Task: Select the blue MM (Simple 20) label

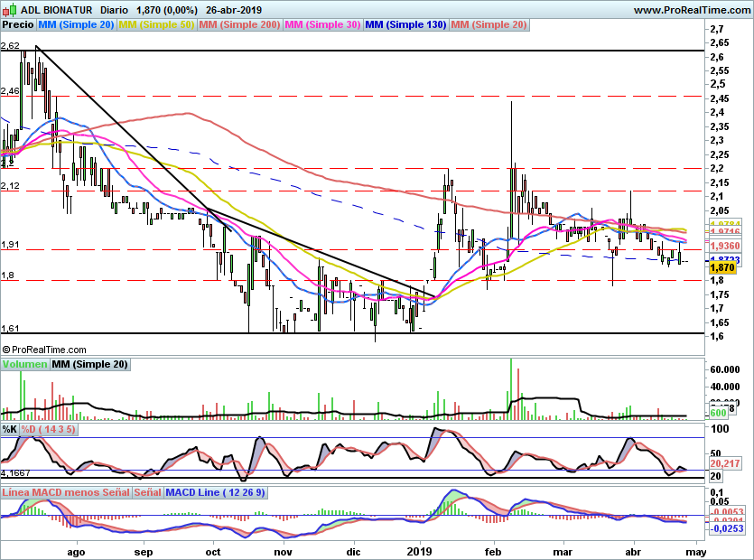Action: coord(76,24)
